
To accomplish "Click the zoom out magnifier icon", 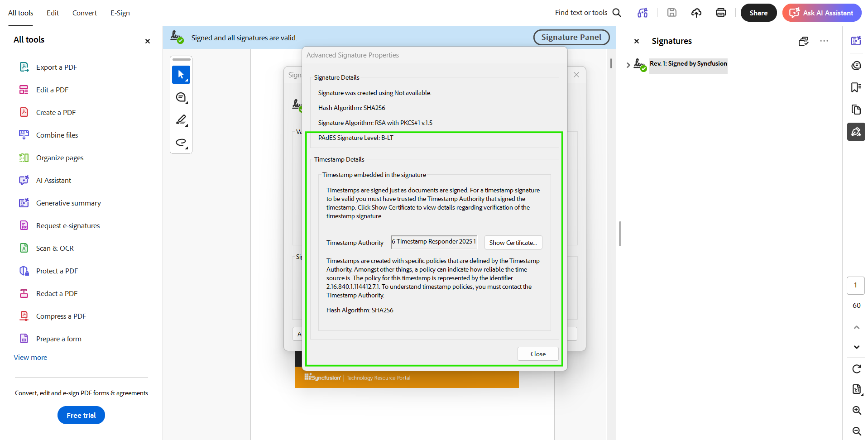I will coord(857,431).
